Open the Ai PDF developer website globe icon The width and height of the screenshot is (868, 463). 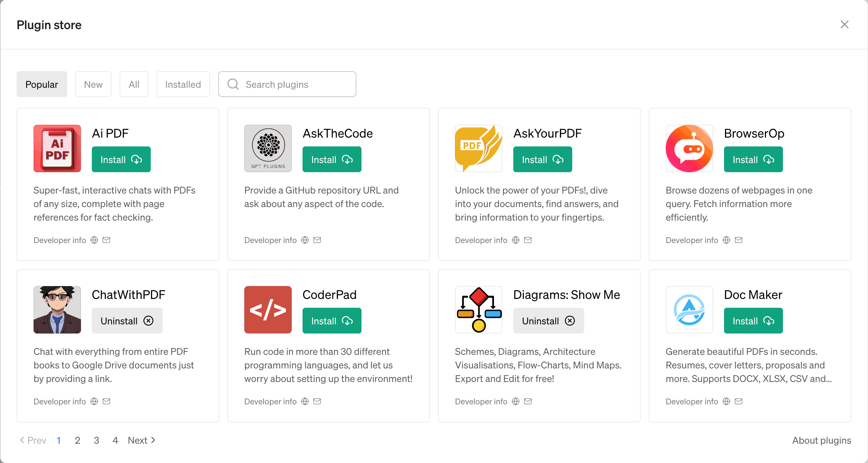pos(94,240)
